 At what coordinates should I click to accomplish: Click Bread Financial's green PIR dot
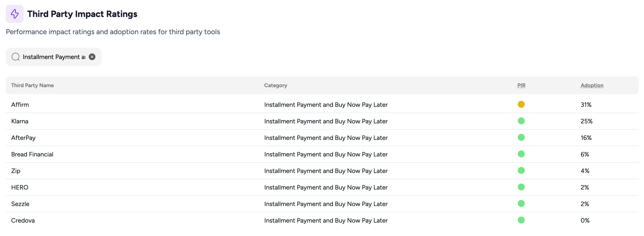[521, 154]
